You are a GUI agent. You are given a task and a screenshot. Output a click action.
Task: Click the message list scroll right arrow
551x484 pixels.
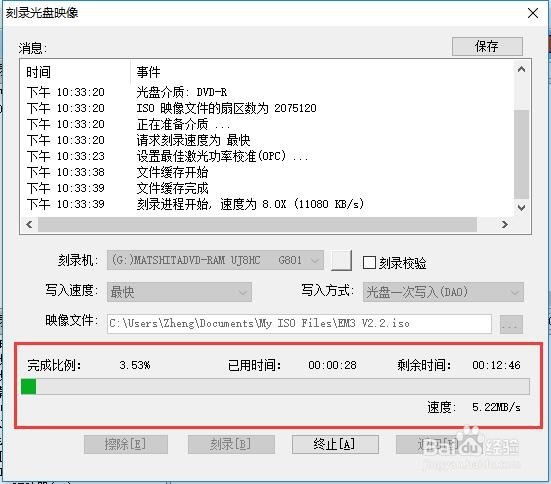tap(505, 224)
